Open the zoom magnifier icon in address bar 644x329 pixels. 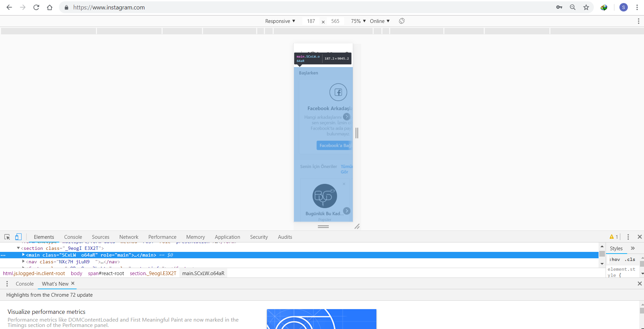(x=573, y=7)
